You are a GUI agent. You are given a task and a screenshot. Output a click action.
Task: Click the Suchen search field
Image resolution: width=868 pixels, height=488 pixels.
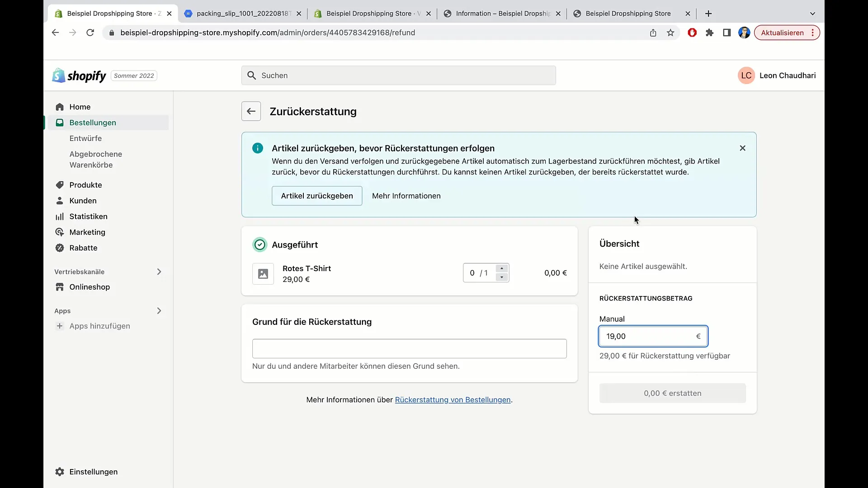point(399,75)
